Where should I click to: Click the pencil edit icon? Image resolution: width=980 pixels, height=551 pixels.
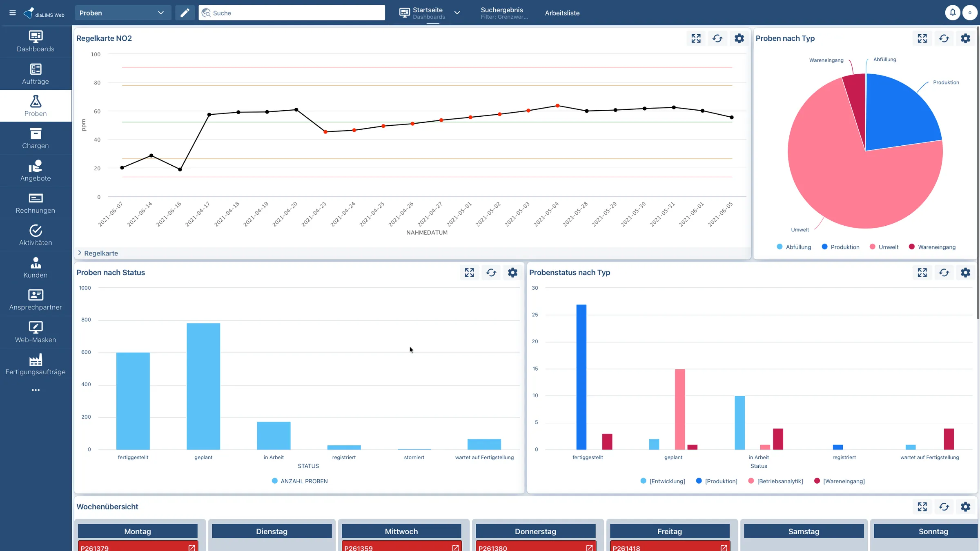(185, 13)
